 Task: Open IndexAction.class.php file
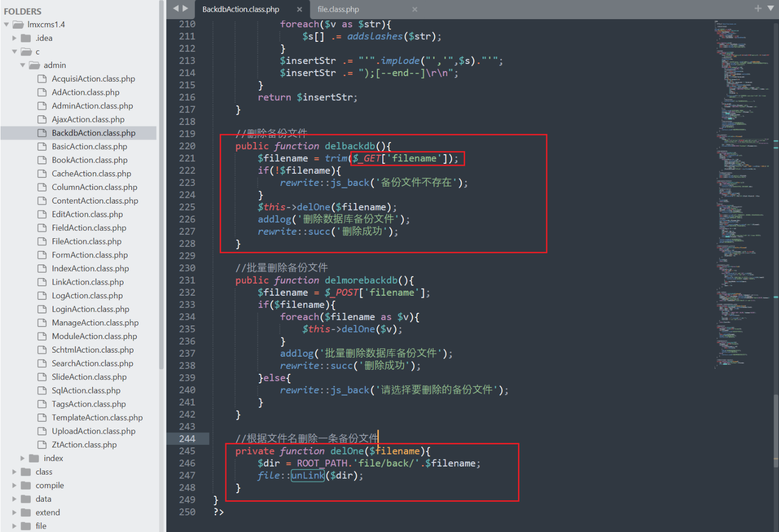pos(90,269)
